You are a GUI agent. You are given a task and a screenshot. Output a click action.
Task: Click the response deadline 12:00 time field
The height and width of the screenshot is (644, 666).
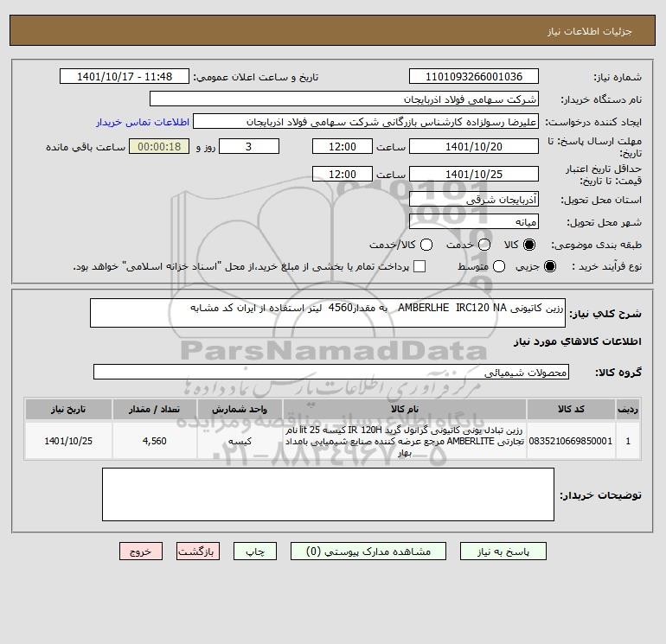click(x=343, y=146)
